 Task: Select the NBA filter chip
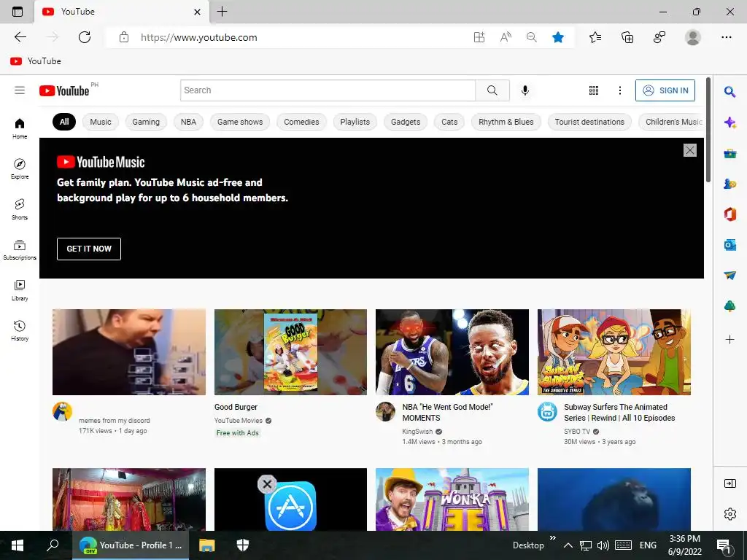pyautogui.click(x=188, y=122)
